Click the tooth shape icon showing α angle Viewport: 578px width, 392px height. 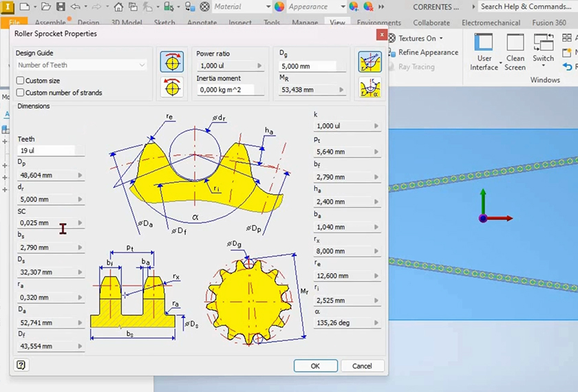coord(370,89)
